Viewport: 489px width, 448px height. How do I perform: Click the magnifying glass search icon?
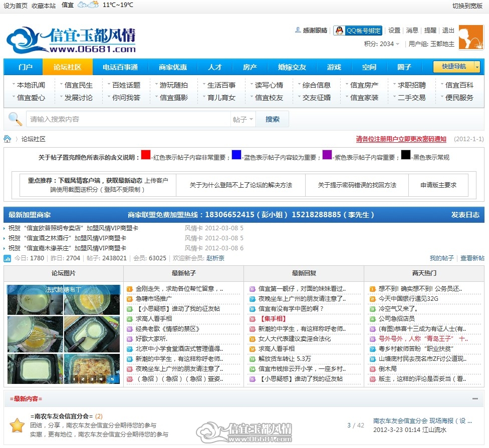click(15, 119)
